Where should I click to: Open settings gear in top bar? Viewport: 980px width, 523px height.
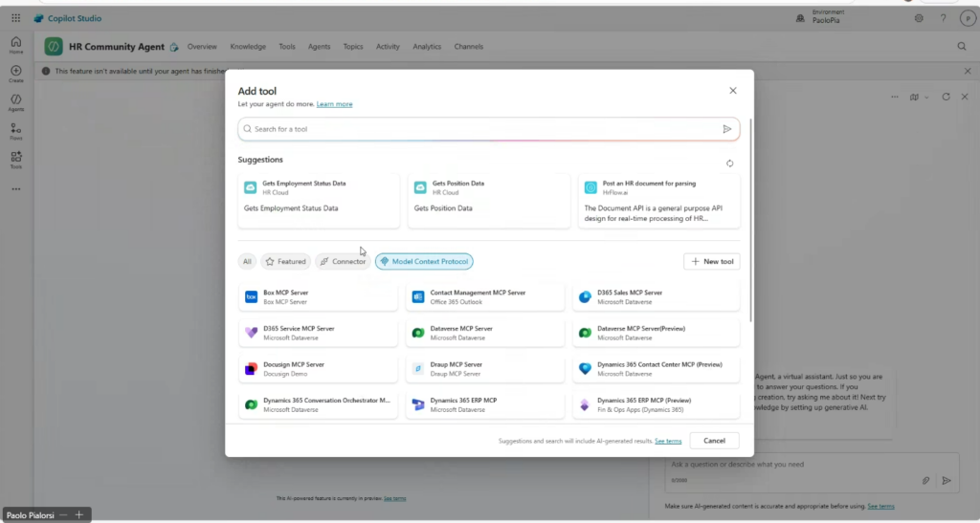919,18
